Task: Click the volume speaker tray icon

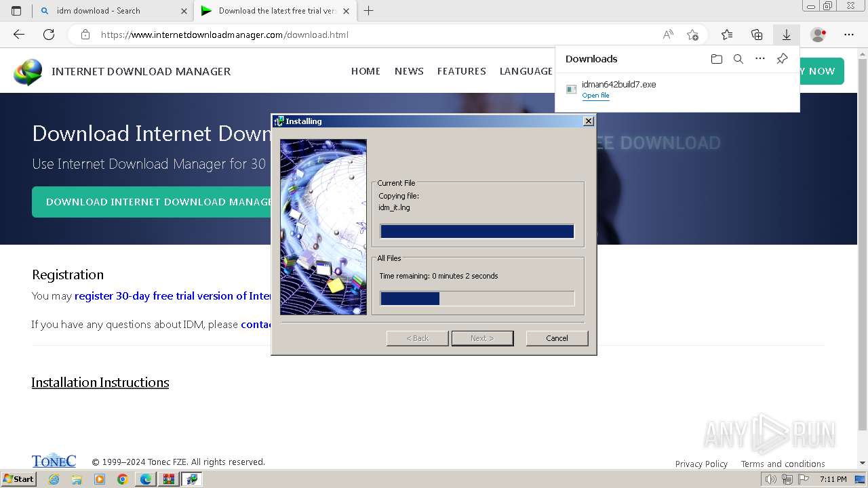Action: (x=771, y=479)
